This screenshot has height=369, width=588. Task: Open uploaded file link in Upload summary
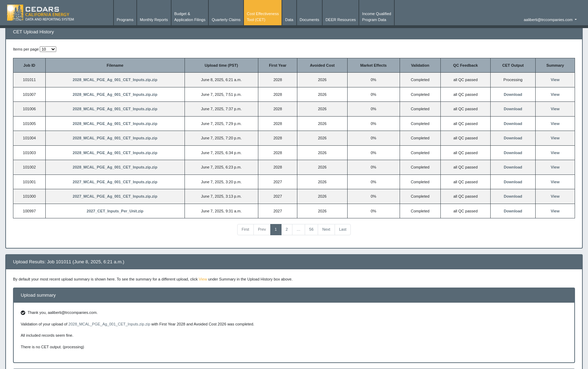click(109, 324)
